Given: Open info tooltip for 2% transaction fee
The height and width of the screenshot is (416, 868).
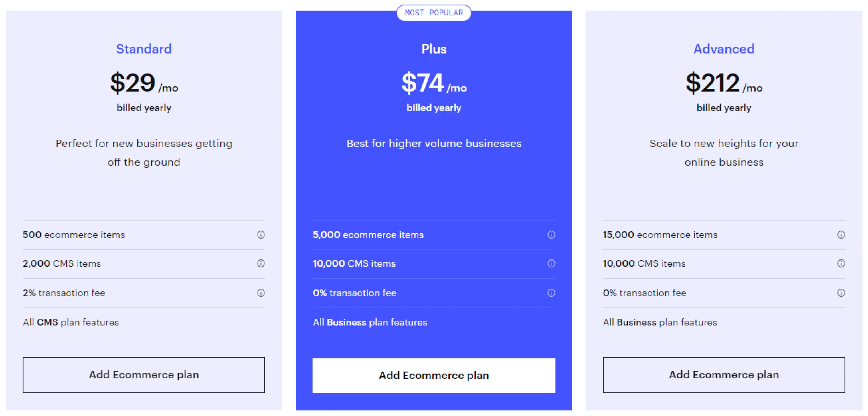Looking at the screenshot, I should [261, 293].
